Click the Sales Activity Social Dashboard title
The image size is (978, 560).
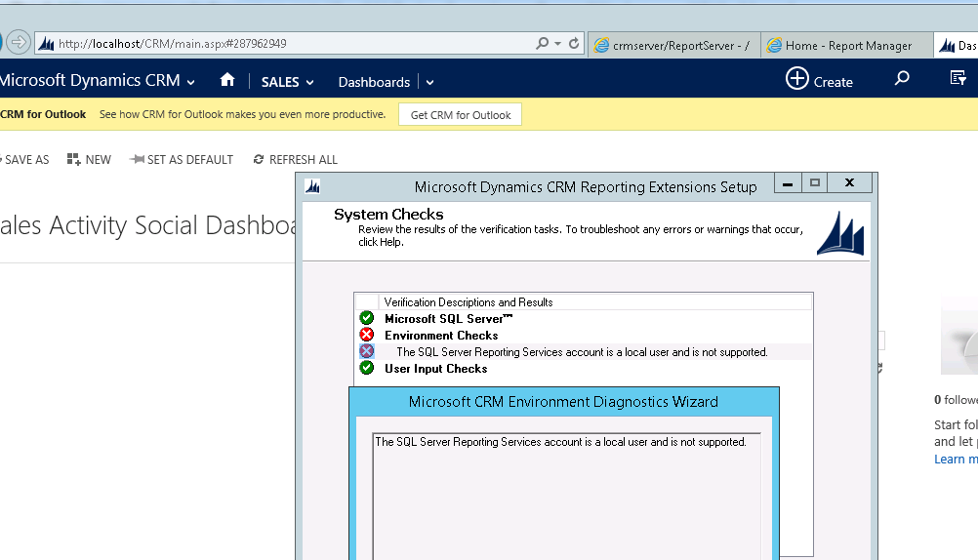(x=147, y=225)
